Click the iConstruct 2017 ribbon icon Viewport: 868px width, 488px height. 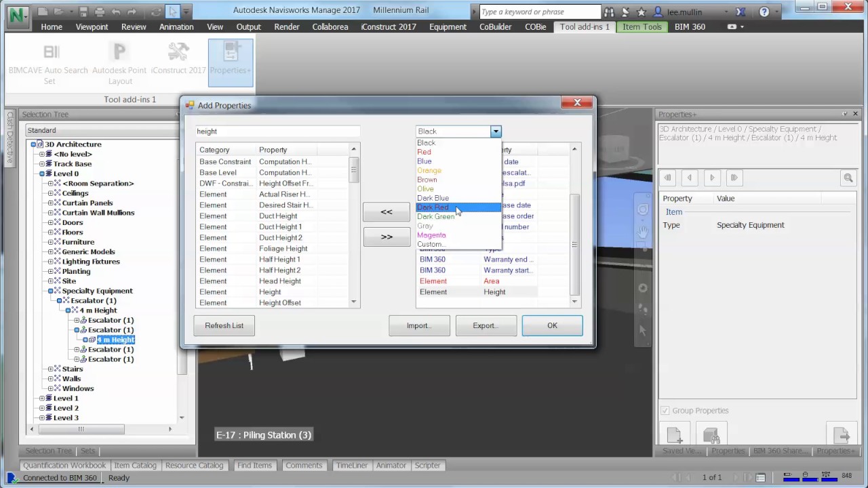(178, 52)
